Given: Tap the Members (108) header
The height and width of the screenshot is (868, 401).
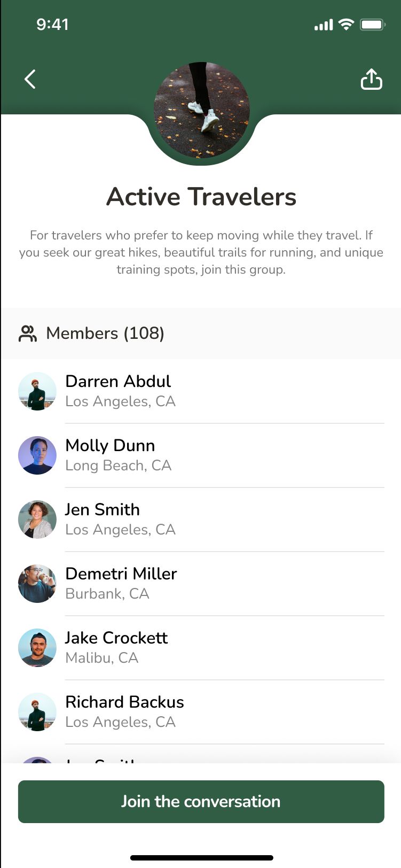Looking at the screenshot, I should [x=105, y=334].
